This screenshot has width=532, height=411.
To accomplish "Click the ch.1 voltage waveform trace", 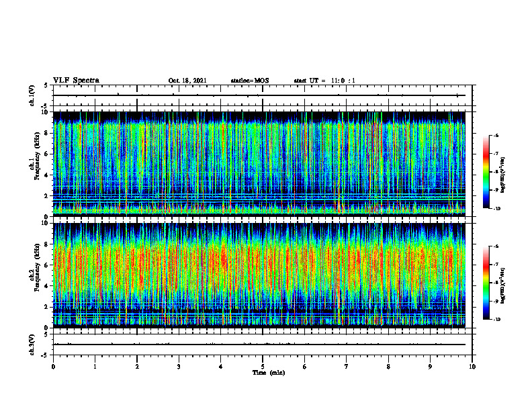I will [x=259, y=95].
